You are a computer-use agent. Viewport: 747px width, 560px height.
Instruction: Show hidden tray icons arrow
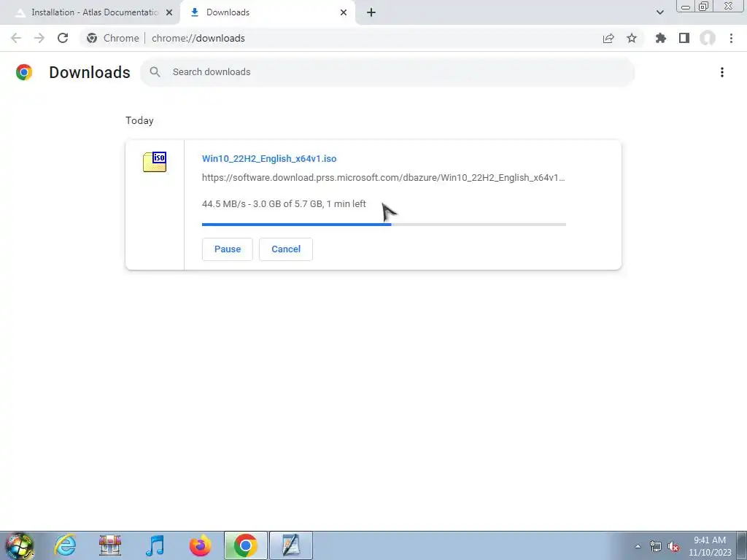pos(638,547)
